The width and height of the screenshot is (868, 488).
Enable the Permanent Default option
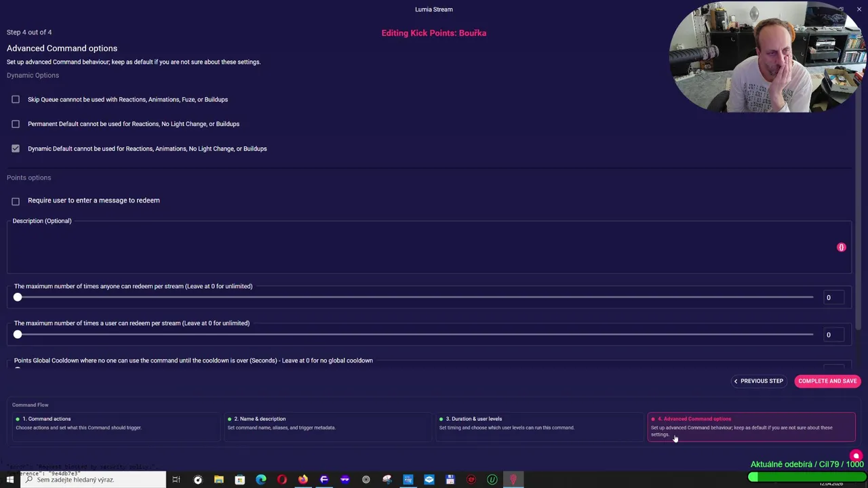(16, 124)
